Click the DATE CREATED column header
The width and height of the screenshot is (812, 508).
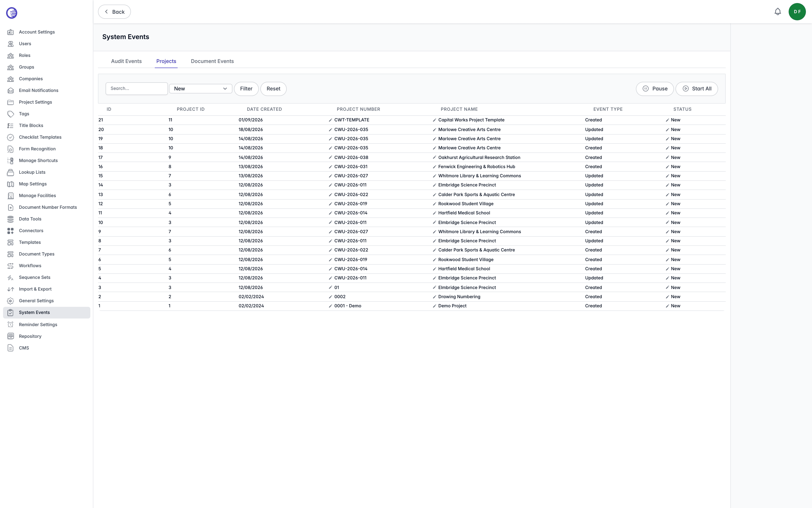pyautogui.click(x=264, y=109)
